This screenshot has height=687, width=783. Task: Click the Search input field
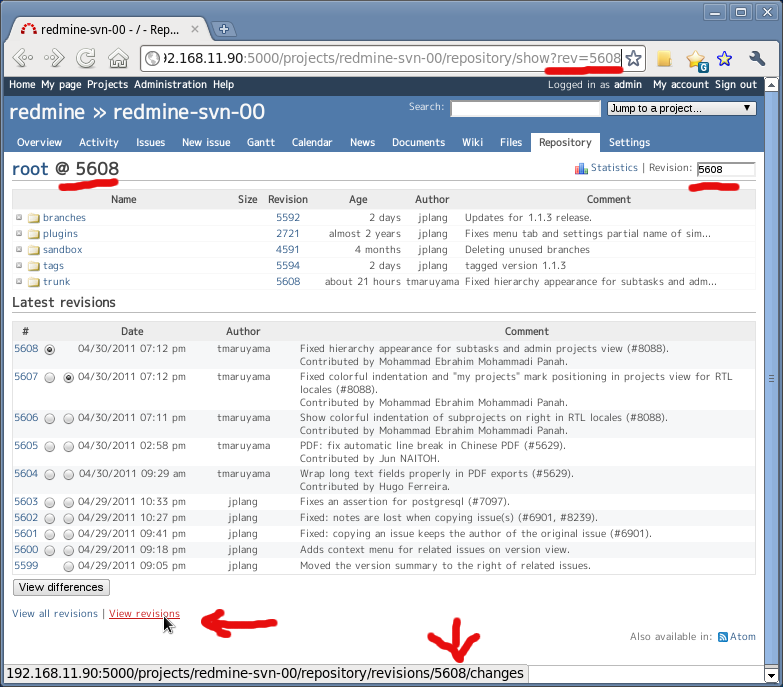(x=525, y=108)
